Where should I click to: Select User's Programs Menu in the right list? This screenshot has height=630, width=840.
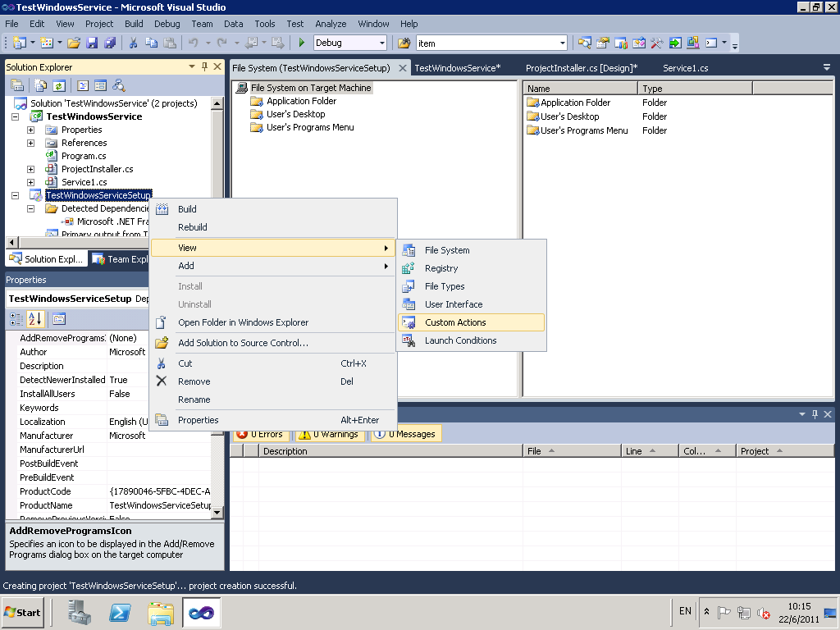584,130
